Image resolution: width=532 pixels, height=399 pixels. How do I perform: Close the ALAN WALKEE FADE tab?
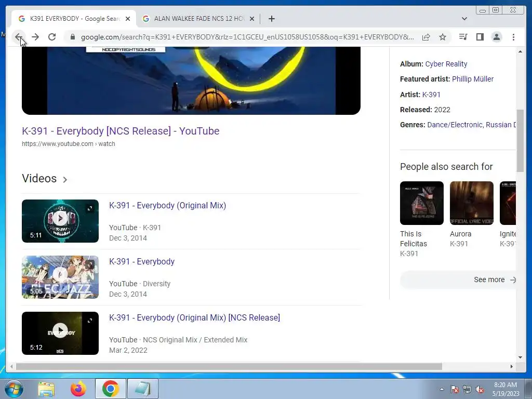[x=252, y=19]
